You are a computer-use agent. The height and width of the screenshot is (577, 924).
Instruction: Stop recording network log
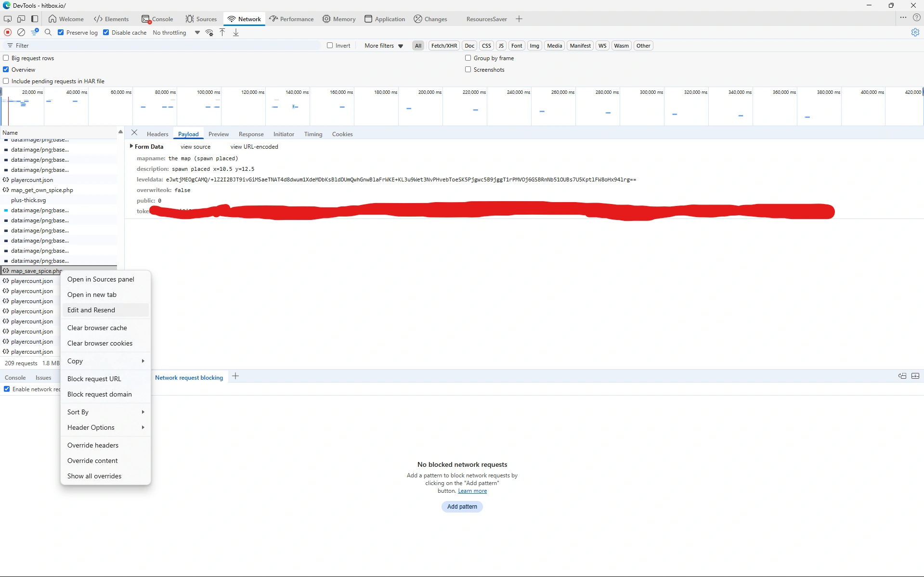tap(8, 32)
